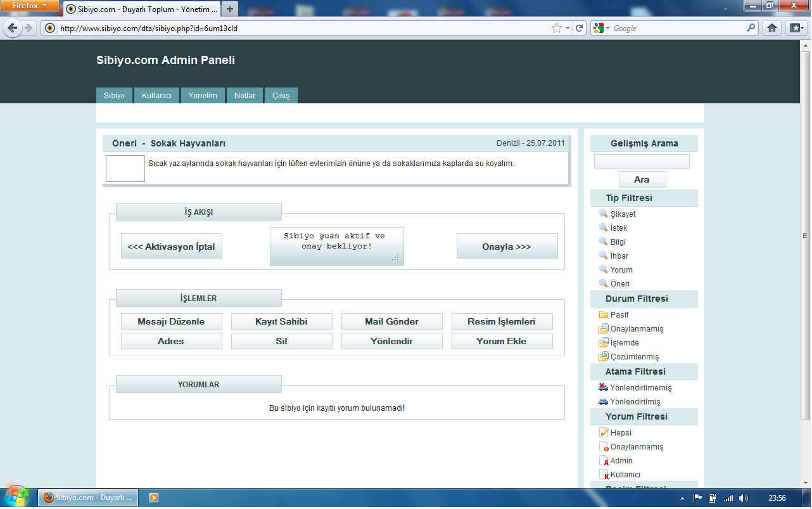Viewport: 812px width, 509px height.
Task: Click the page icon beside Admin filter
Action: (604, 461)
